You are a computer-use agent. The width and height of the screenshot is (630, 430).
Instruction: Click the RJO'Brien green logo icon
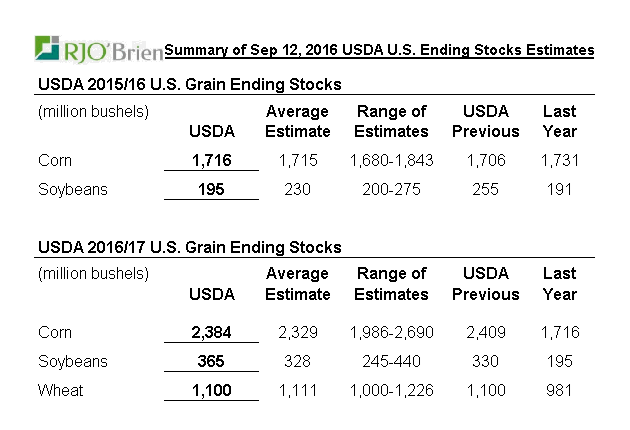49,49
